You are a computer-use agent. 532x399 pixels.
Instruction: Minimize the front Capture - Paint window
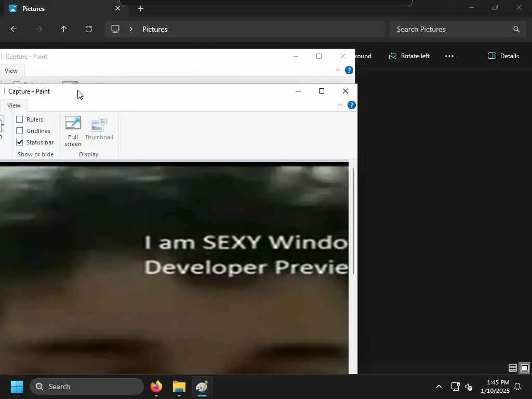coord(298,91)
